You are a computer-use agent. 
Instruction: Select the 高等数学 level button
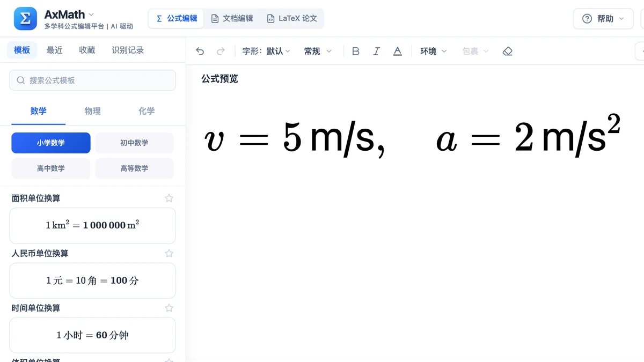pyautogui.click(x=134, y=168)
